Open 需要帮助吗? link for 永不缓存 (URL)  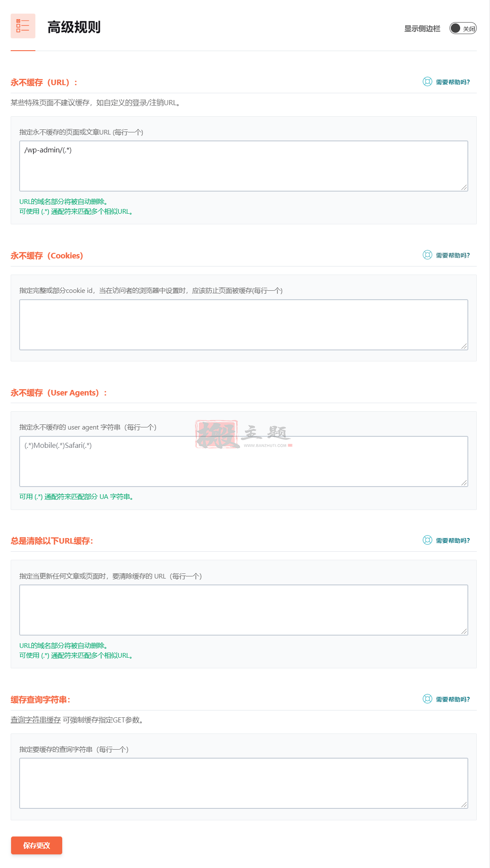coord(453,82)
